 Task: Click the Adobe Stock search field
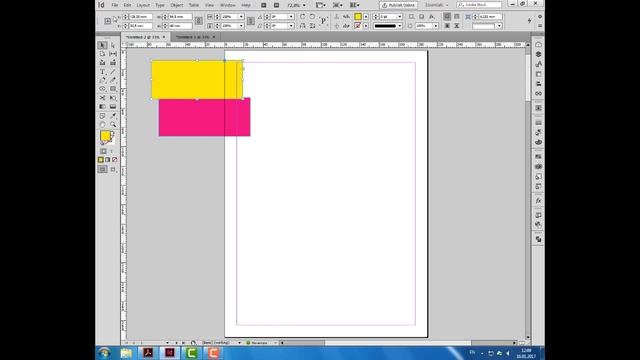479,4
